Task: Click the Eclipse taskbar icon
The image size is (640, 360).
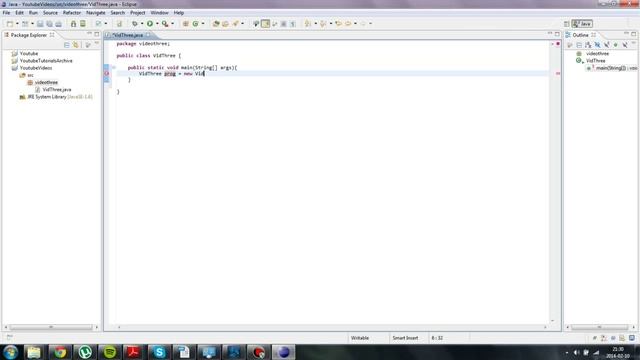Action: click(x=284, y=352)
